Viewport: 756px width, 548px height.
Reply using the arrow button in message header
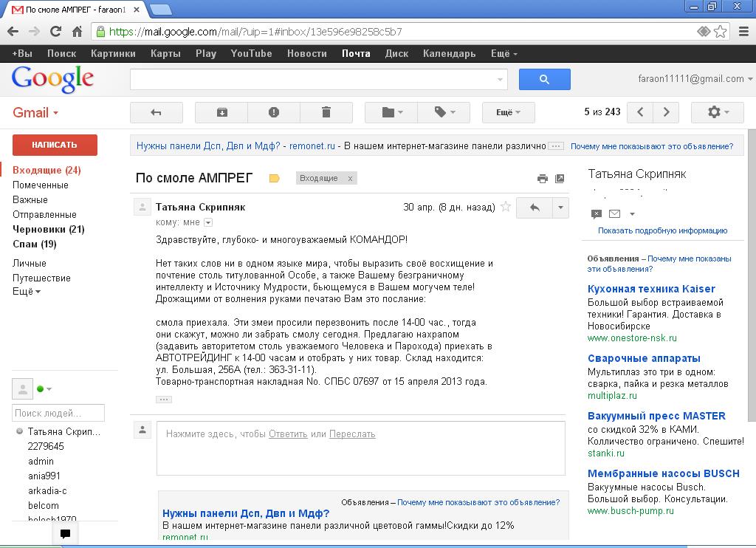click(x=535, y=208)
